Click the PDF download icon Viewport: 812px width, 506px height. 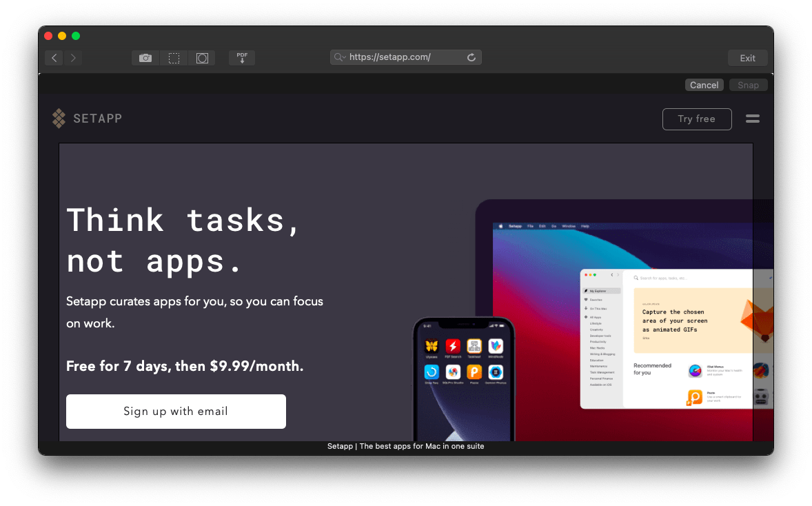241,57
